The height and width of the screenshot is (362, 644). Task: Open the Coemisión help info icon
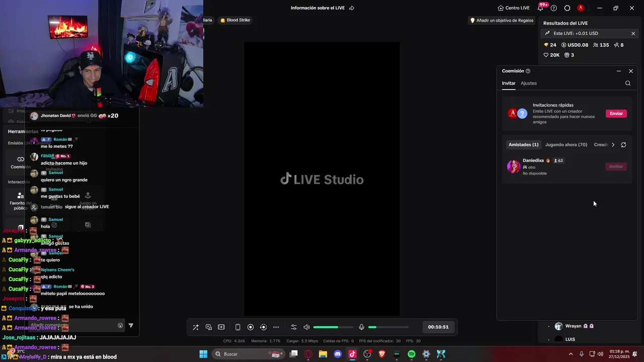pos(528,71)
